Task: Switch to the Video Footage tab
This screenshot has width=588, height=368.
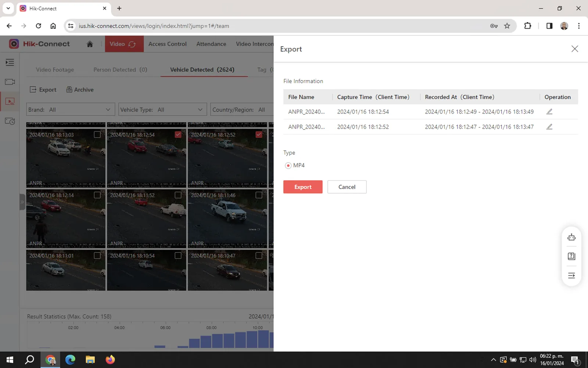Action: click(55, 70)
